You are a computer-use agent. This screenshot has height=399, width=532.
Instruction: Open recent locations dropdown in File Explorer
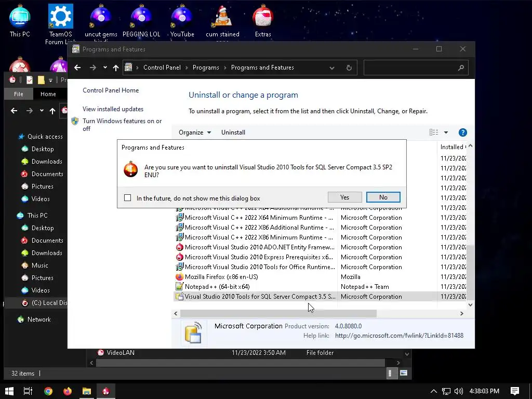[42, 111]
